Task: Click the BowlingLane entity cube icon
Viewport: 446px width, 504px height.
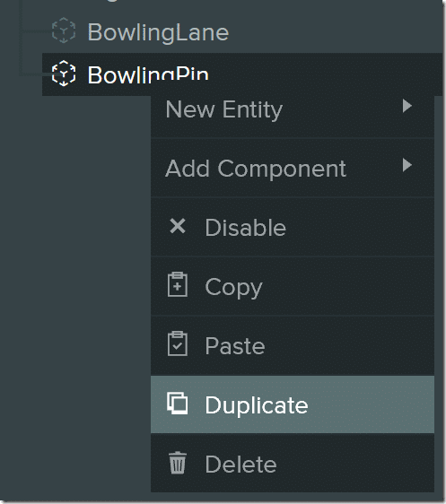Action: coord(64,30)
